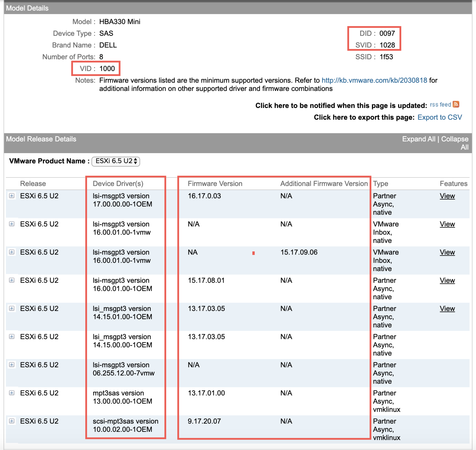Select driver text mpt3sas version 13.00.00.00-1OEM
Screen dimensions: 476x450
click(123, 397)
